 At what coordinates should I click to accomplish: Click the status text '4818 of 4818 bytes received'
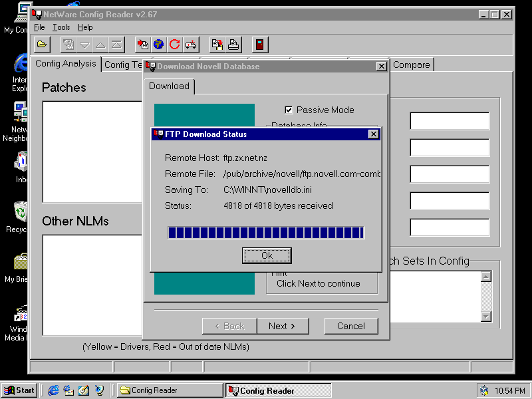[278, 206]
